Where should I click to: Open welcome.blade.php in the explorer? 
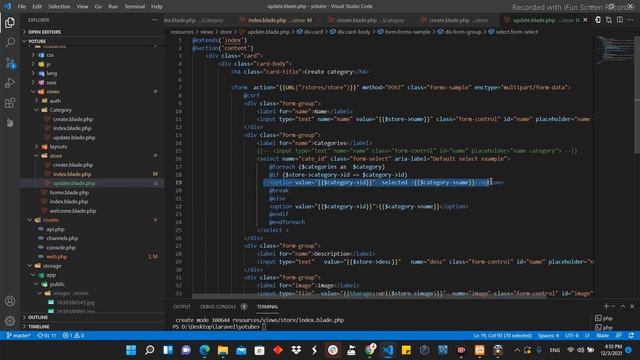tap(73, 211)
